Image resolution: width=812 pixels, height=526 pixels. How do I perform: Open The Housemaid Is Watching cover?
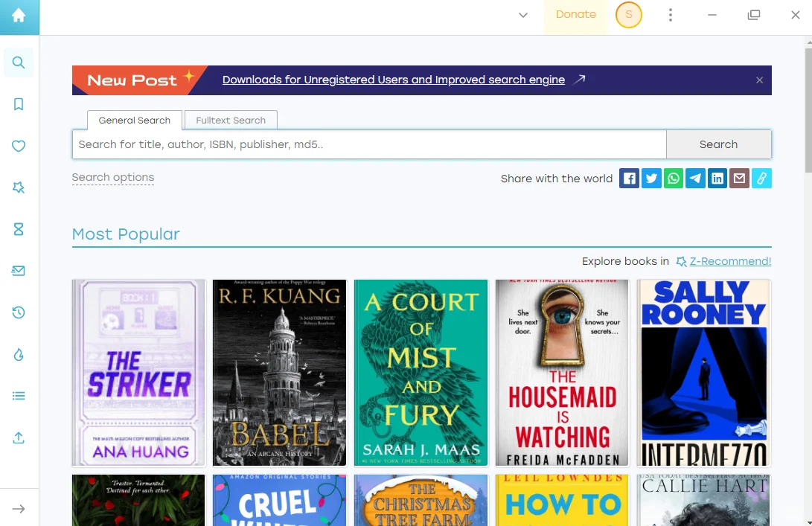click(563, 373)
